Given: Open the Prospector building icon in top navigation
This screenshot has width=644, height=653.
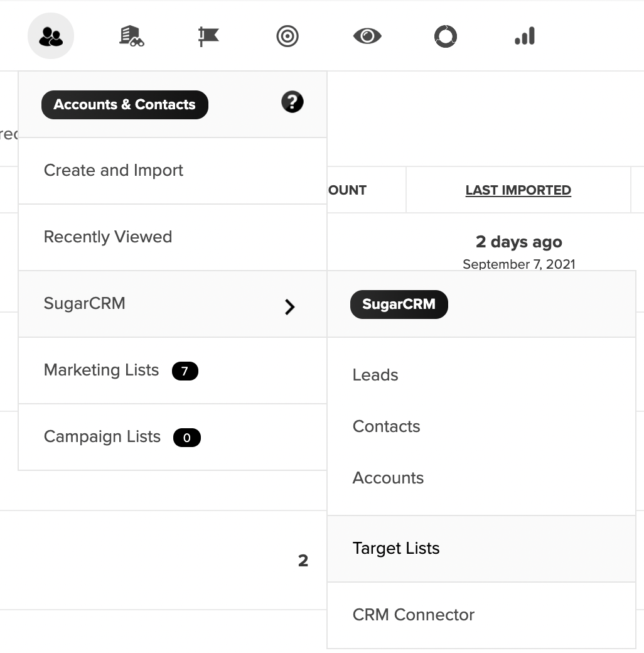Looking at the screenshot, I should pos(130,36).
